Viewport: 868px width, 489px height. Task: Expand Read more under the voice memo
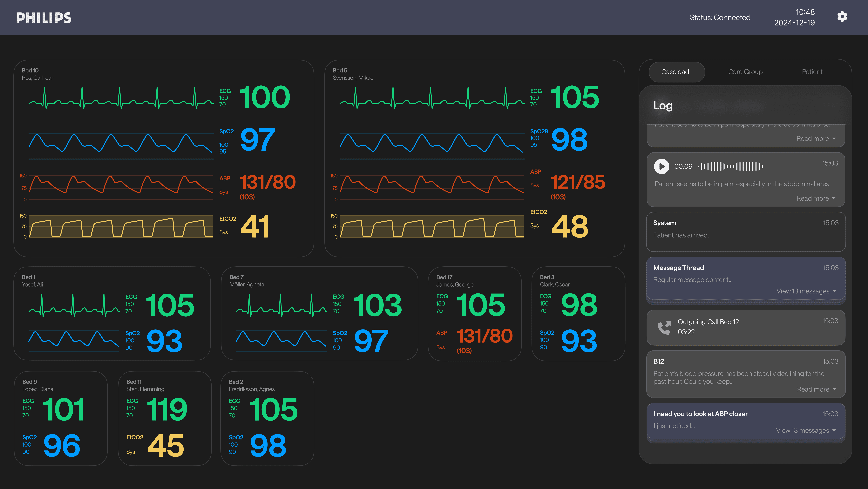pyautogui.click(x=815, y=198)
